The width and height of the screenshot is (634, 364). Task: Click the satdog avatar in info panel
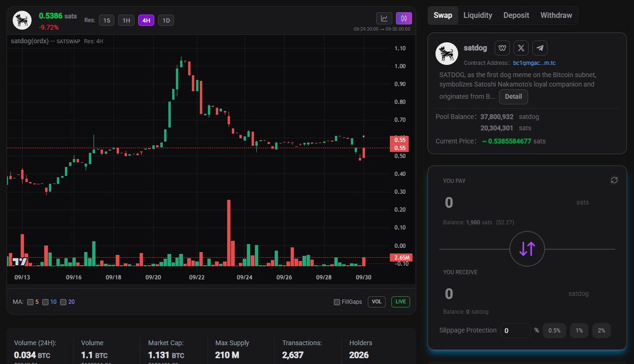(446, 54)
